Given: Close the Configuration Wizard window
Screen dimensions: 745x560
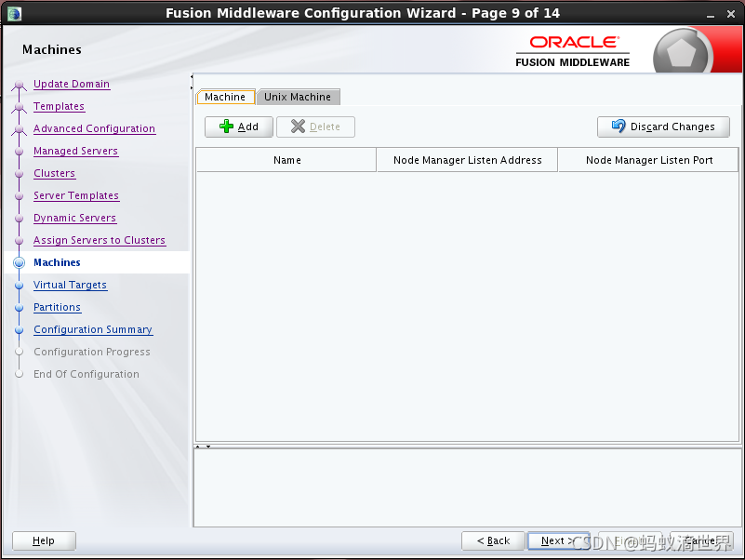Looking at the screenshot, I should coord(731,14).
